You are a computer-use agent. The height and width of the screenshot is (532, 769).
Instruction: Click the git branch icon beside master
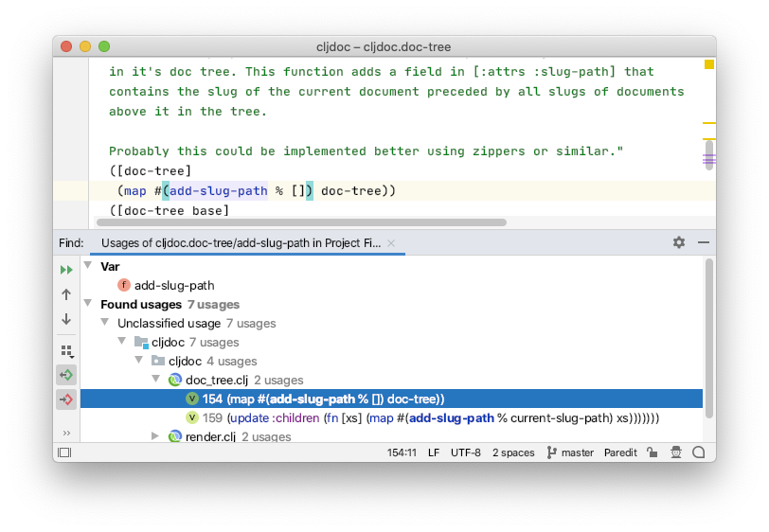[x=552, y=452]
